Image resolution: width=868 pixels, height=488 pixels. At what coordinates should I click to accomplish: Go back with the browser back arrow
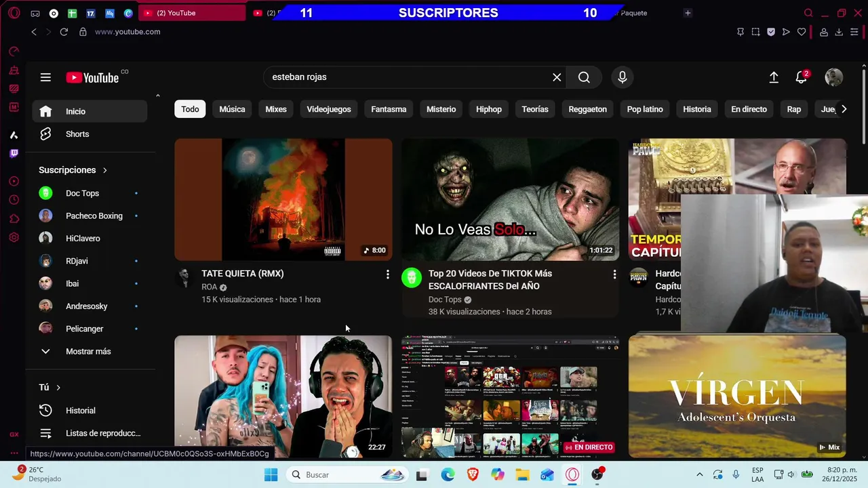[34, 32]
